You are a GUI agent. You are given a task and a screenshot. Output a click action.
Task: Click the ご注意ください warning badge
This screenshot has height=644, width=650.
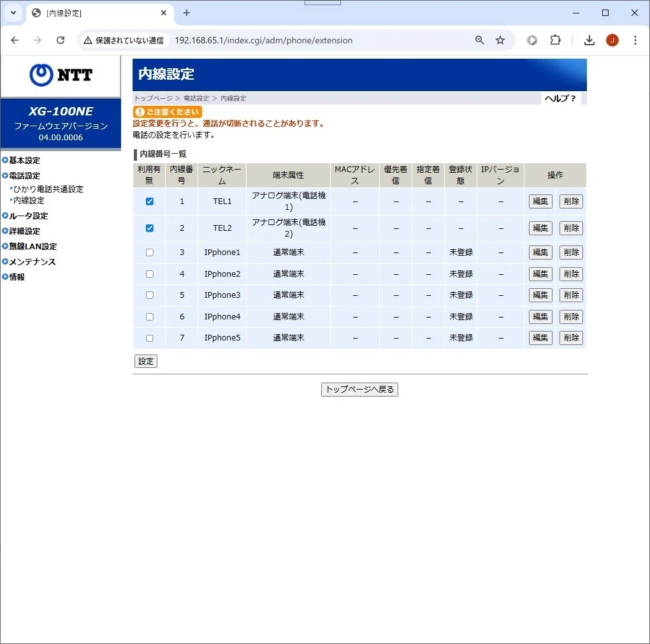coord(168,112)
